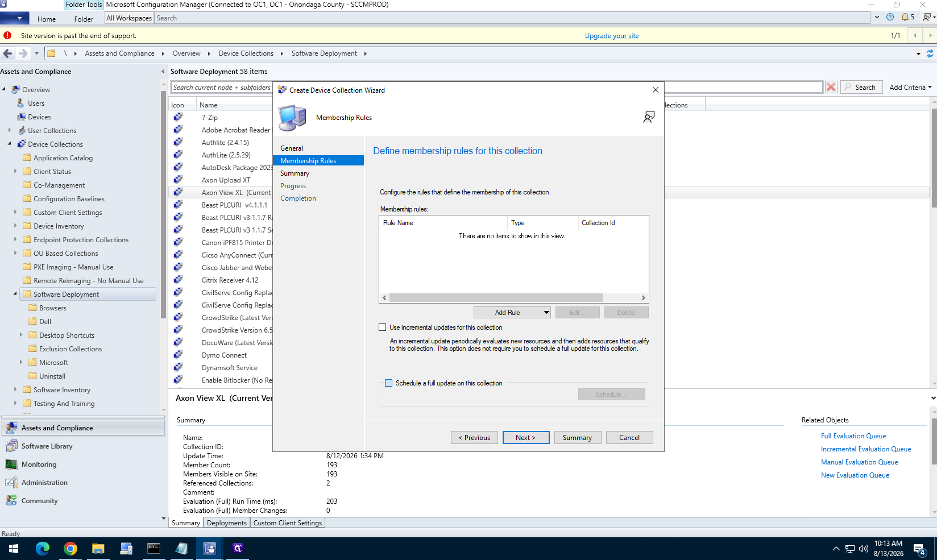This screenshot has height=560, width=937.
Task: Click the refresh icon beside breadcrumb bar
Action: pos(930,53)
